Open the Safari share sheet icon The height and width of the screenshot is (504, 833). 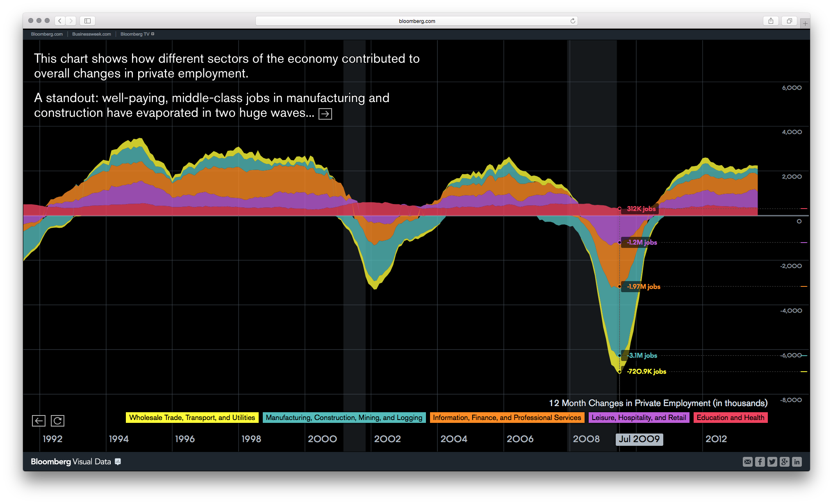[771, 20]
